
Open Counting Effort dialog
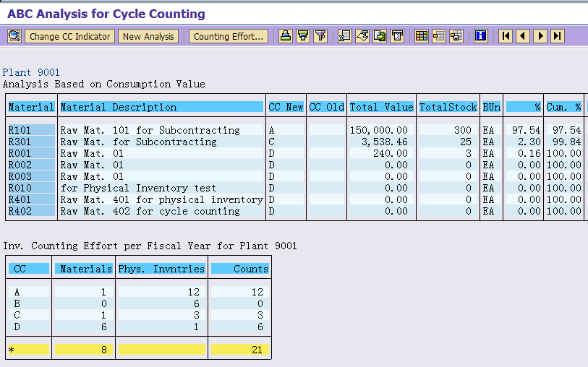click(229, 36)
